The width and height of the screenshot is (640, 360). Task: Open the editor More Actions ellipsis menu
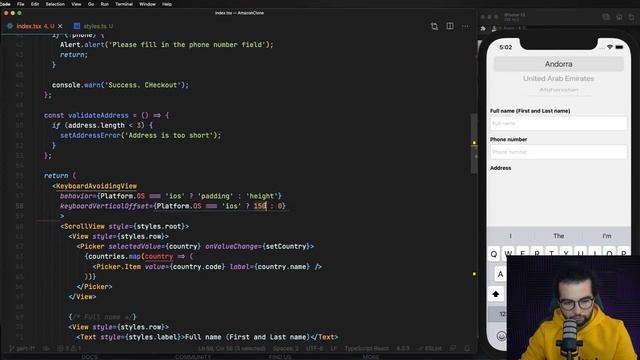465,26
